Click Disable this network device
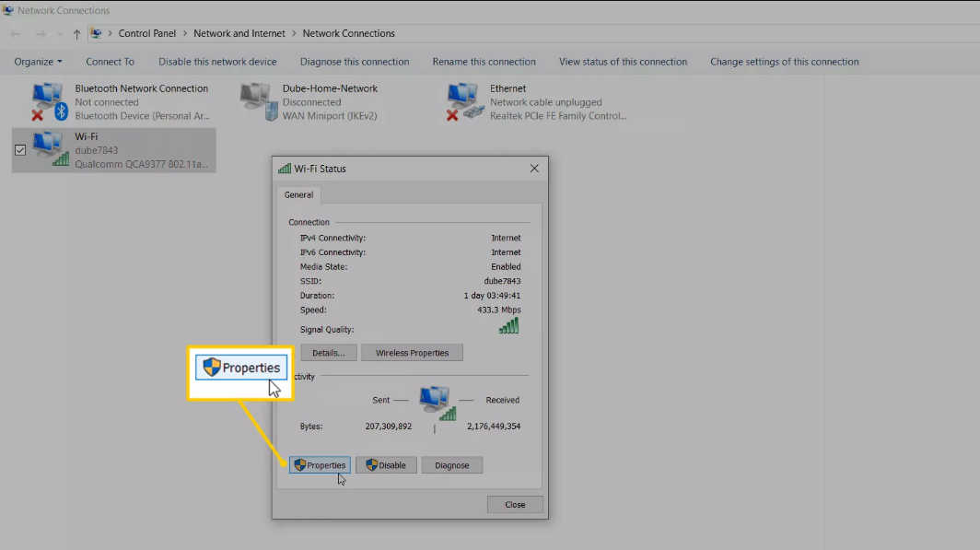The height and width of the screenshot is (550, 980). click(217, 62)
